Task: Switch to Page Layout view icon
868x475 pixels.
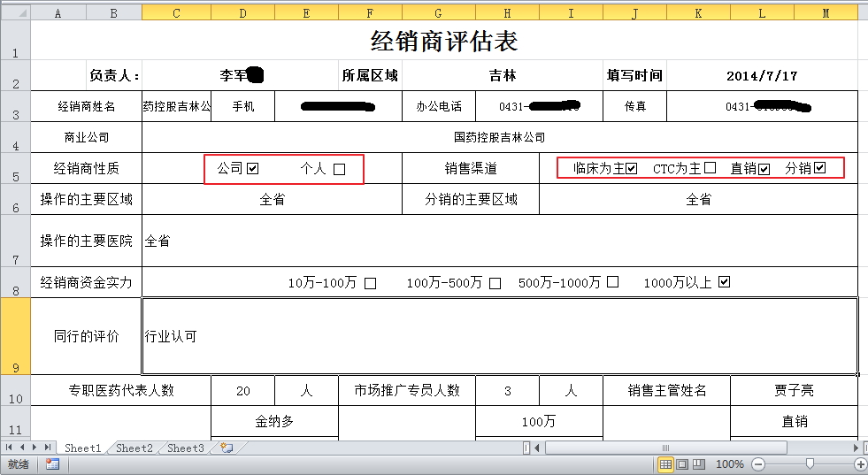Action: click(x=682, y=464)
